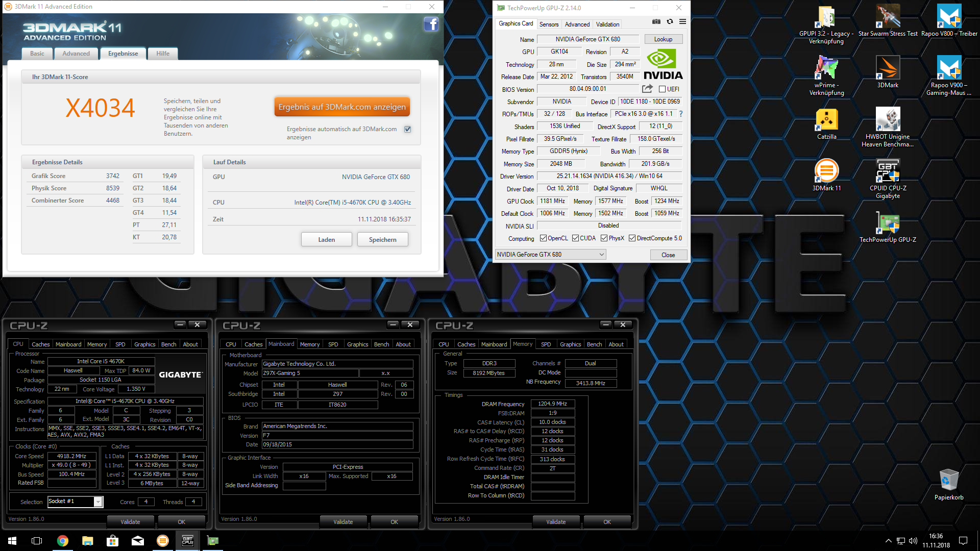Open Hilfe tab in 3DMark 11

[163, 54]
